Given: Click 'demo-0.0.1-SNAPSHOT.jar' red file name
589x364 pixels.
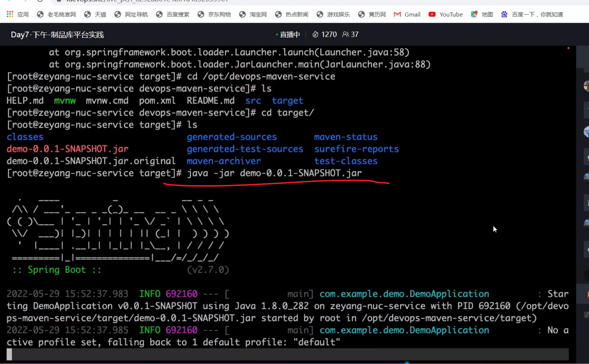Looking at the screenshot, I should click(x=67, y=149).
